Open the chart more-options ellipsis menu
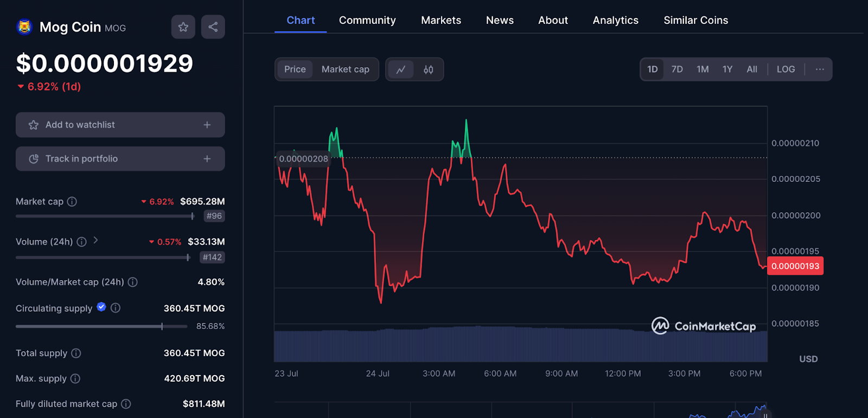This screenshot has width=868, height=418. pos(820,69)
